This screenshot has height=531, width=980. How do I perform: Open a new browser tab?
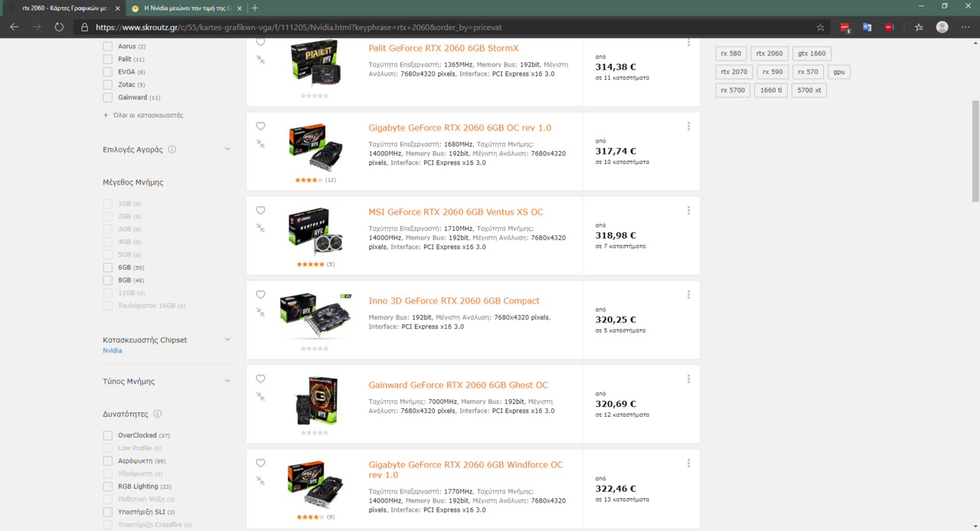pos(255,8)
